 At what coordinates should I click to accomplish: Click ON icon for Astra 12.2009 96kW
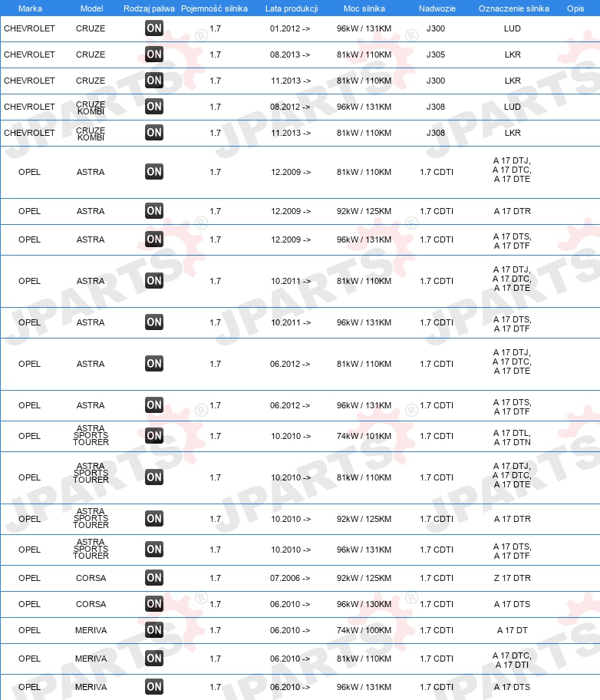coord(154,239)
